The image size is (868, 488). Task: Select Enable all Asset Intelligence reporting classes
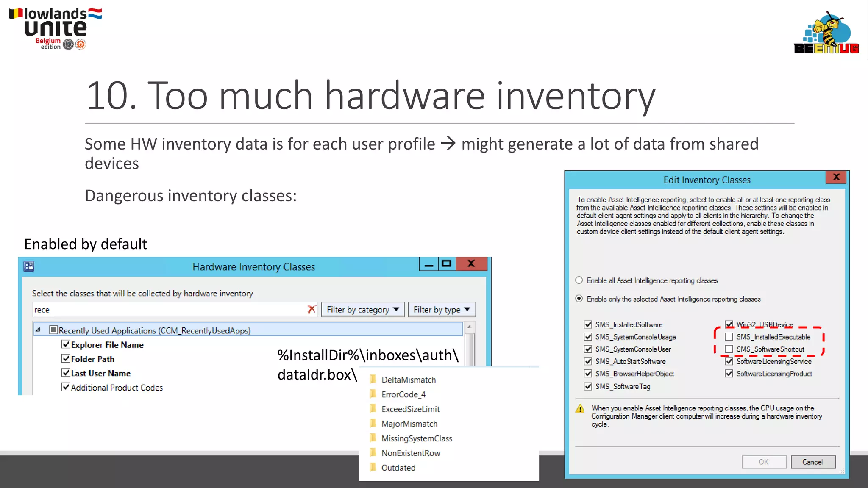point(579,280)
